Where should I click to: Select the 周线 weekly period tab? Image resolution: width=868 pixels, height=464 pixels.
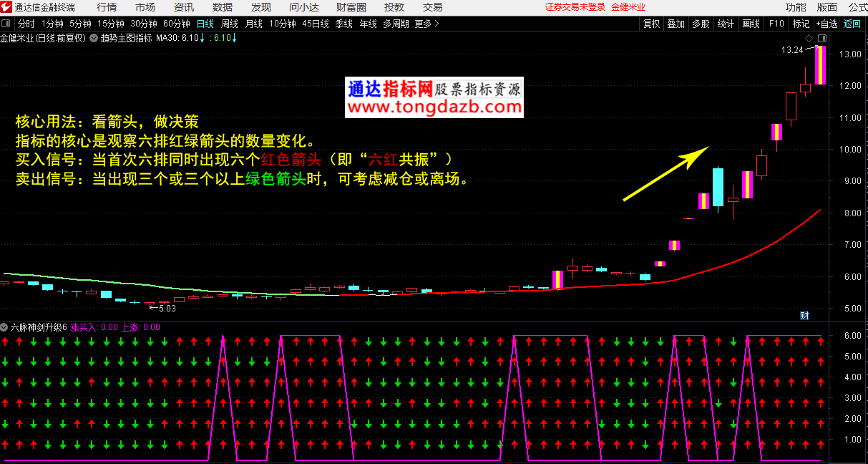[230, 24]
